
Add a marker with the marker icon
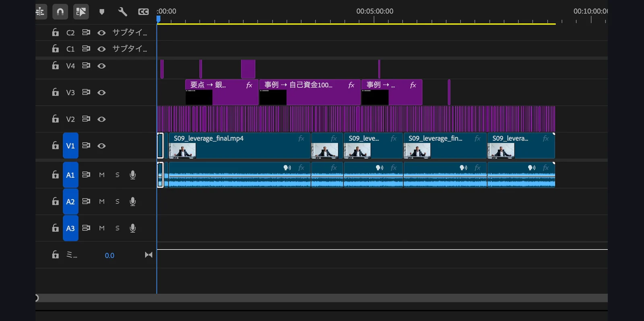[x=102, y=12]
